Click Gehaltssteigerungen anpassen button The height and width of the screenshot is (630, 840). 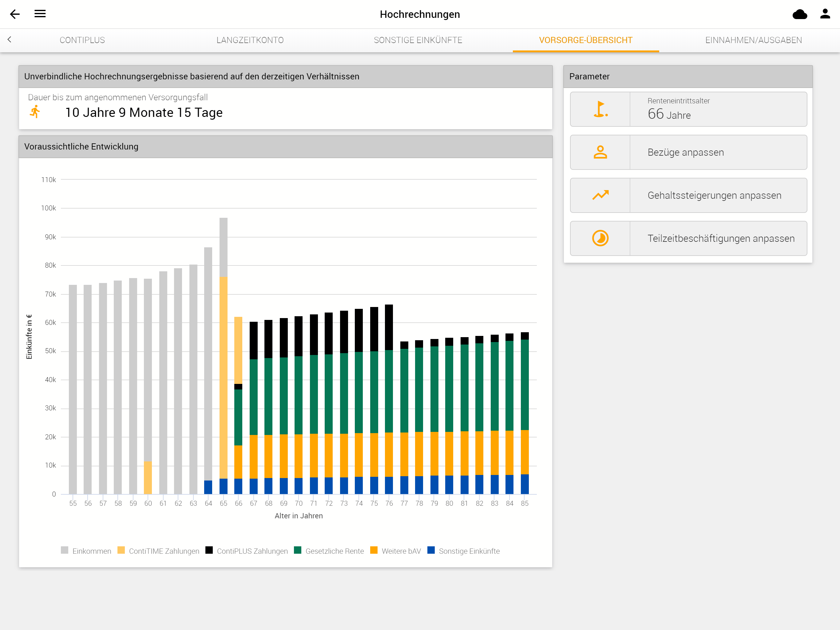[688, 195]
